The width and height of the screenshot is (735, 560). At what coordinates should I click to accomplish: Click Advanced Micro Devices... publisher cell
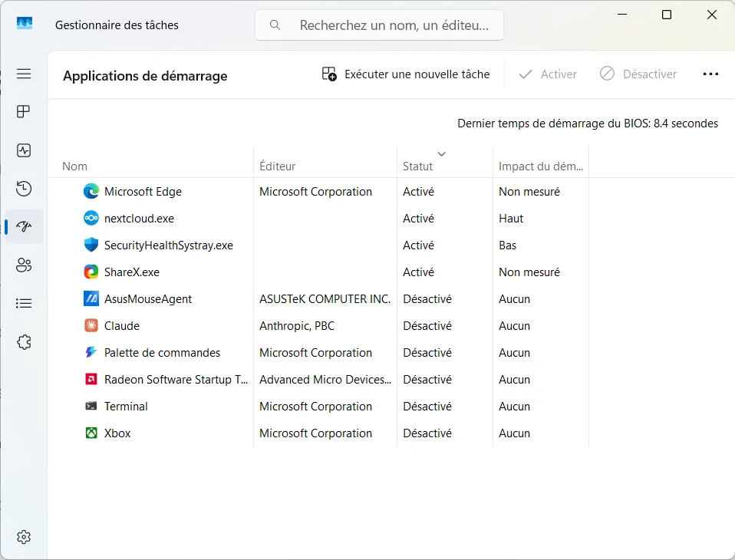[325, 380]
